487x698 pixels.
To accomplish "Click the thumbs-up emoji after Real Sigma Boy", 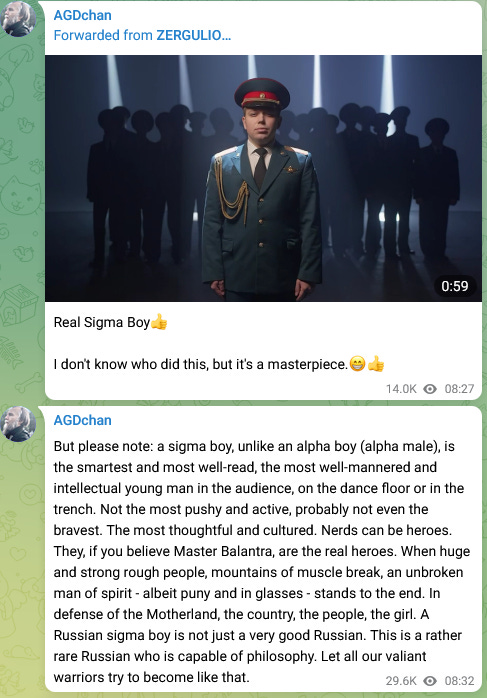I will (159, 322).
